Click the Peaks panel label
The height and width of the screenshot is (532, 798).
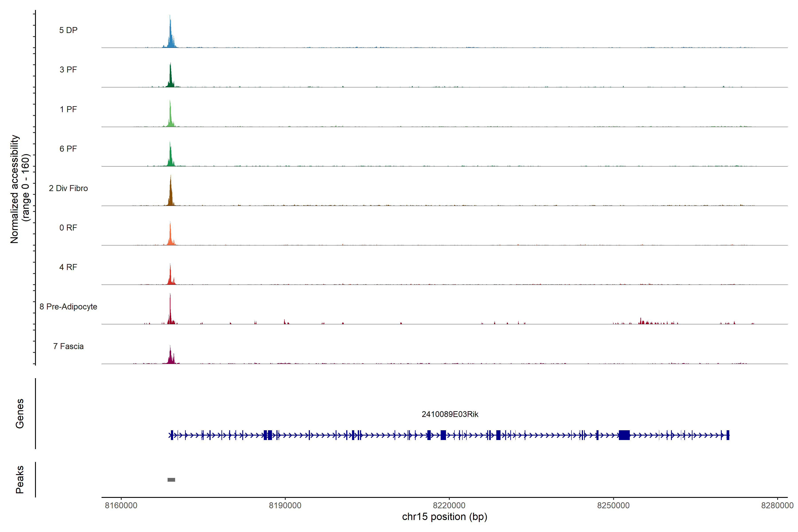pyautogui.click(x=20, y=479)
